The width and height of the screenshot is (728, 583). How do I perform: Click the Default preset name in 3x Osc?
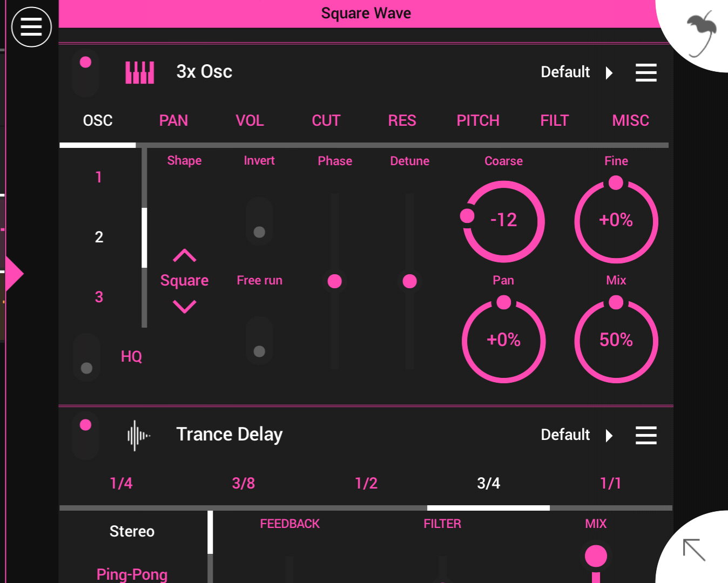pyautogui.click(x=565, y=72)
